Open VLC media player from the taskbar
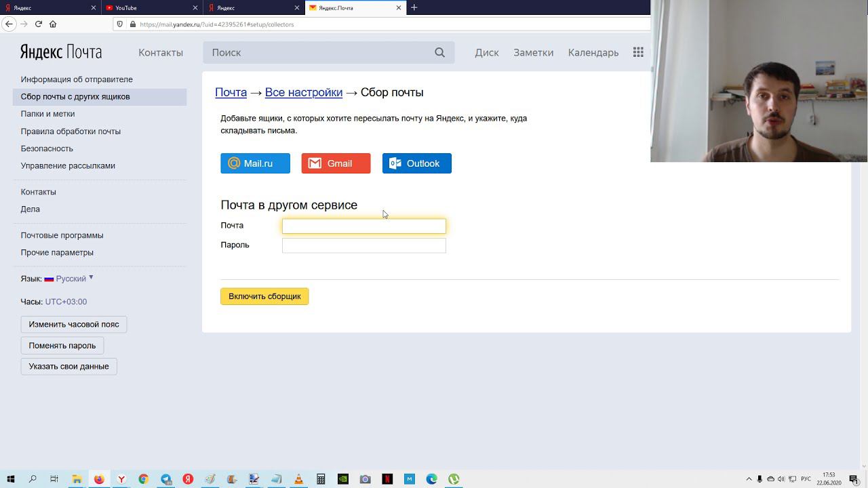Image resolution: width=868 pixels, height=488 pixels. coord(298,479)
